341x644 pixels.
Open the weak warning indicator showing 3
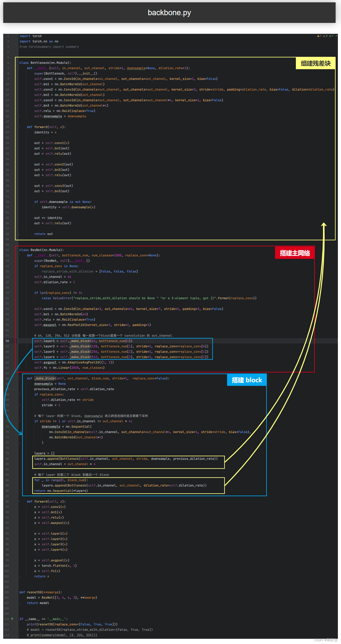point(325,36)
